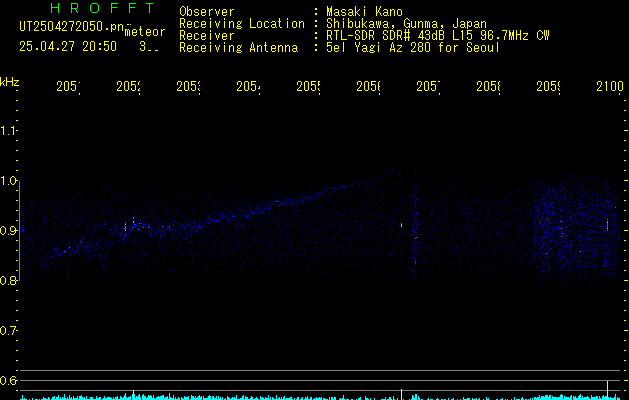
Task: Click the 2056 time axis label
Action: tap(368, 86)
